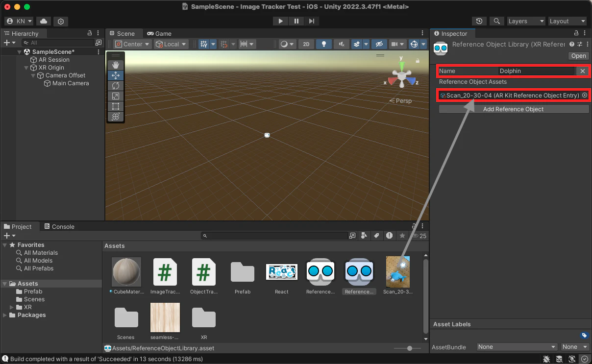The width and height of the screenshot is (592, 364).
Task: Toggle scene lighting lightbulb
Action: point(323,44)
